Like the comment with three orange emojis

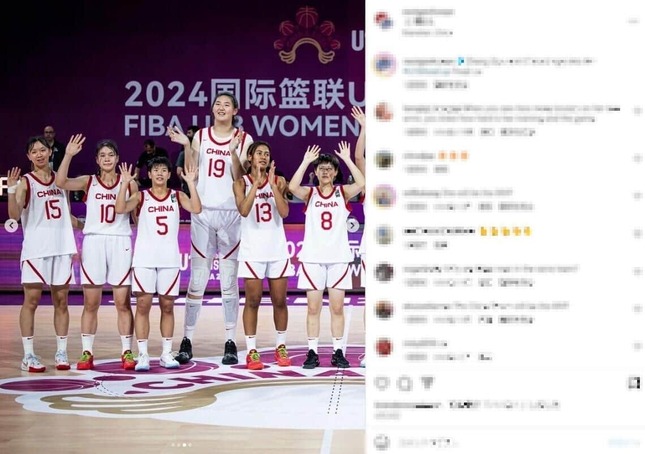(x=637, y=159)
